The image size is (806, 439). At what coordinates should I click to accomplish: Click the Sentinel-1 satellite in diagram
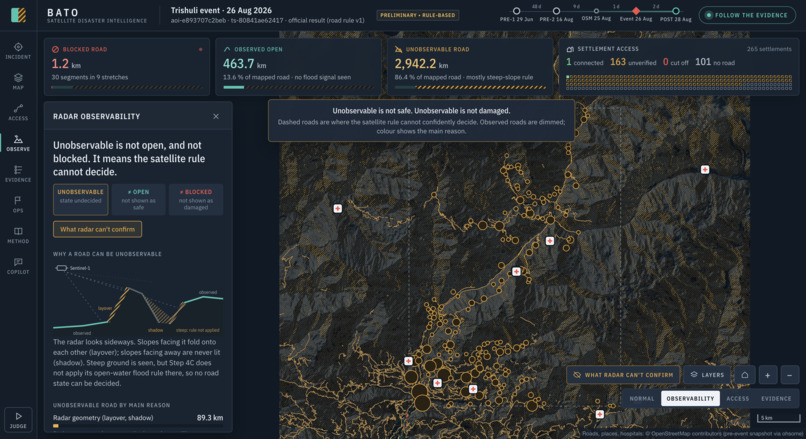(x=61, y=268)
